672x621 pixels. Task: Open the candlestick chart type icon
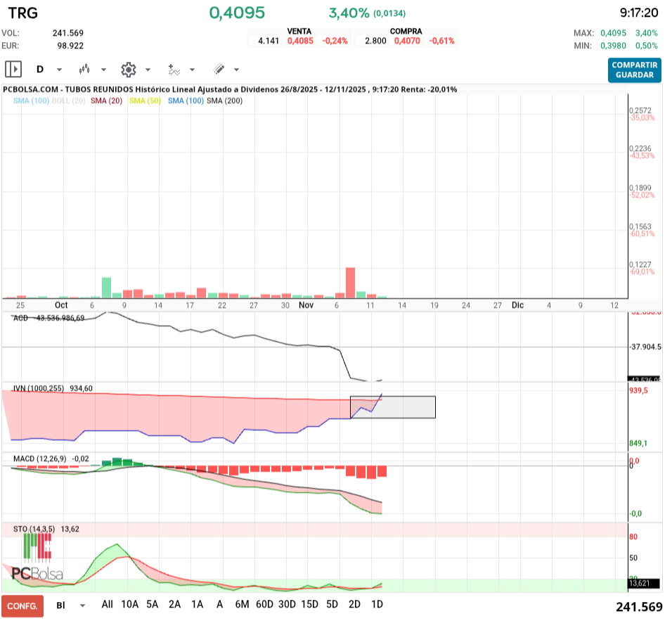click(x=85, y=69)
